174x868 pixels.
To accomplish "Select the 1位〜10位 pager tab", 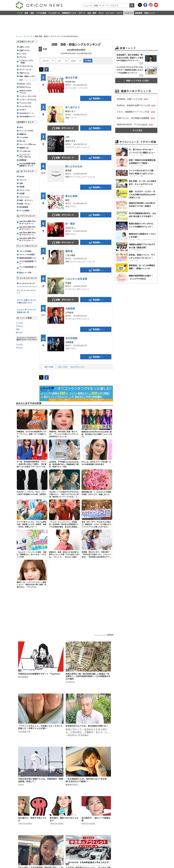I will tap(49, 367).
